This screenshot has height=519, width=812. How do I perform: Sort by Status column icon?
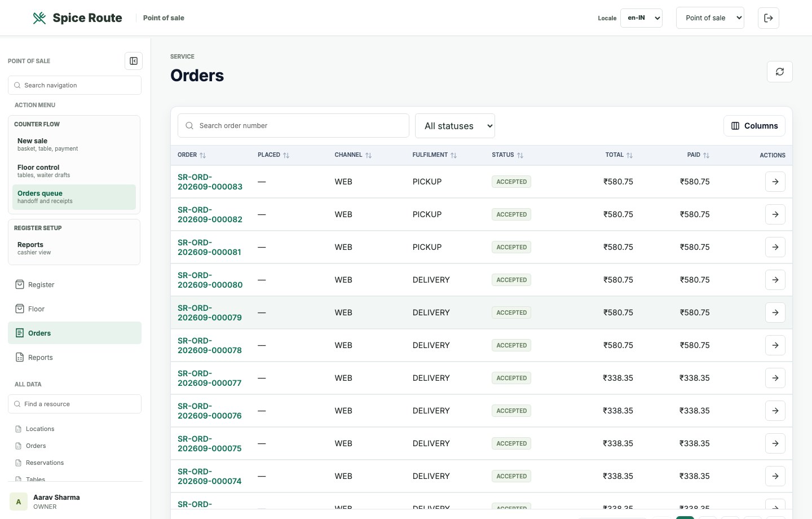(520, 155)
